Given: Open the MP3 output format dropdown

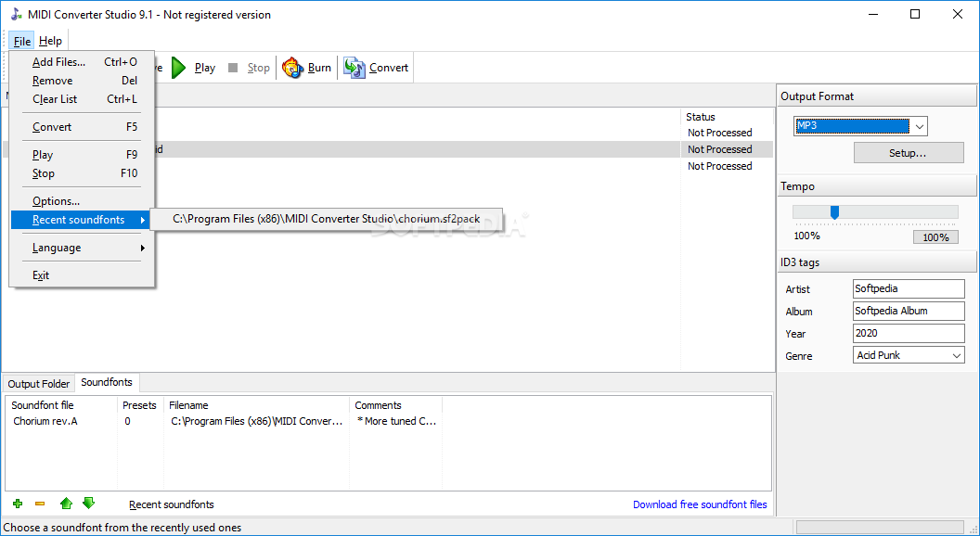Looking at the screenshot, I should pyautogui.click(x=919, y=126).
